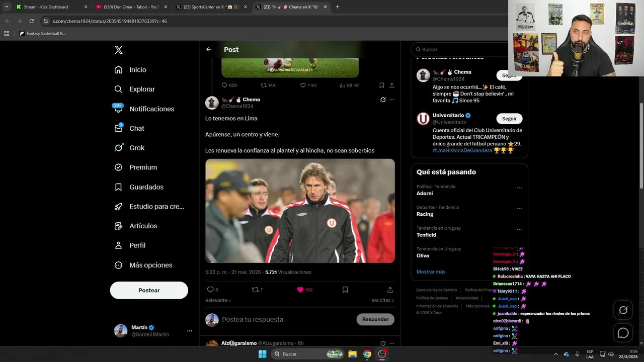Open Explorar in the sidebar

point(135,89)
